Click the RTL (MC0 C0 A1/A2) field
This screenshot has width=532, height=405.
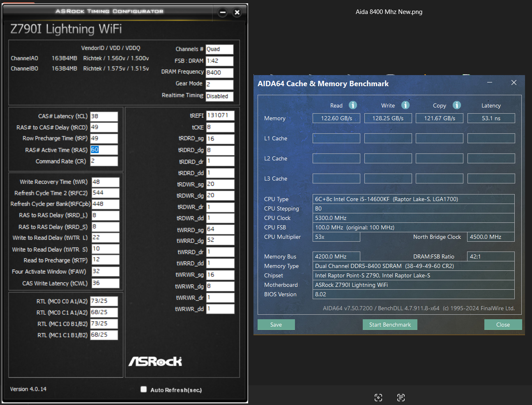point(104,301)
